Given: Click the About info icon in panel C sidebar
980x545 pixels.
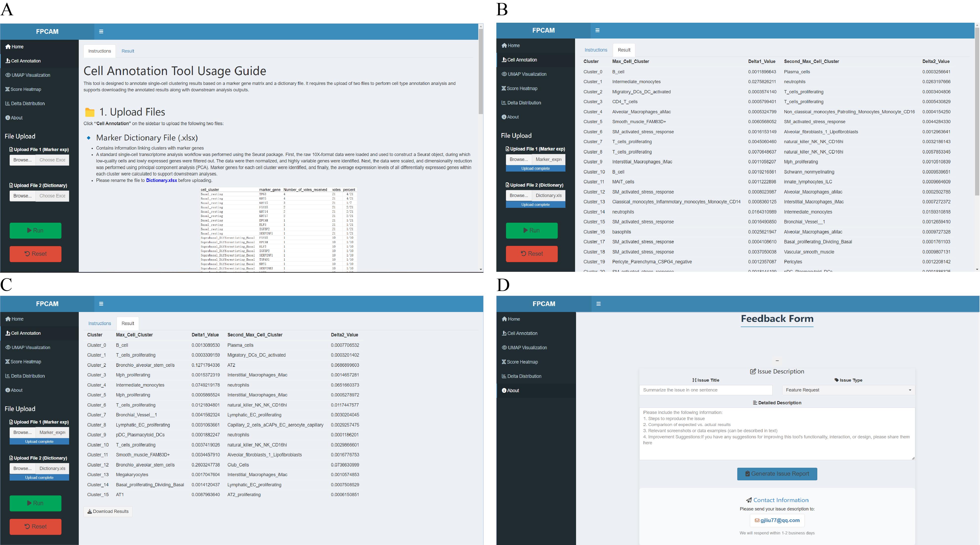Looking at the screenshot, I should [x=8, y=390].
